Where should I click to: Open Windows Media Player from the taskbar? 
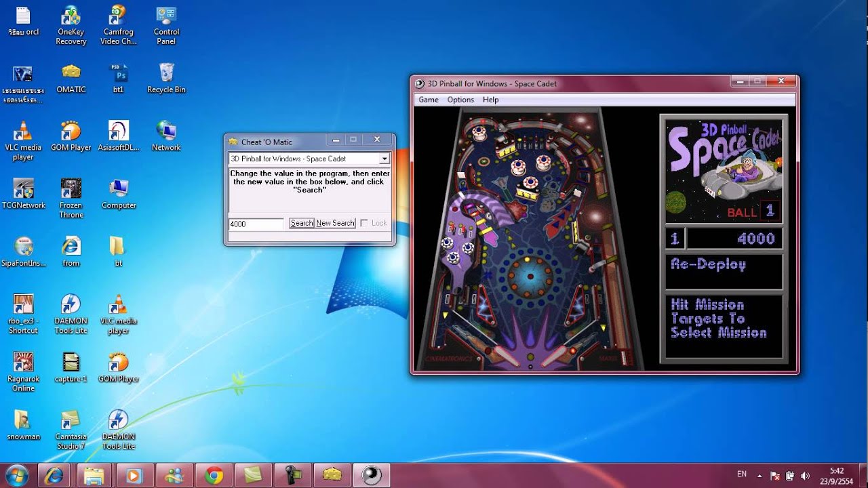pos(134,476)
